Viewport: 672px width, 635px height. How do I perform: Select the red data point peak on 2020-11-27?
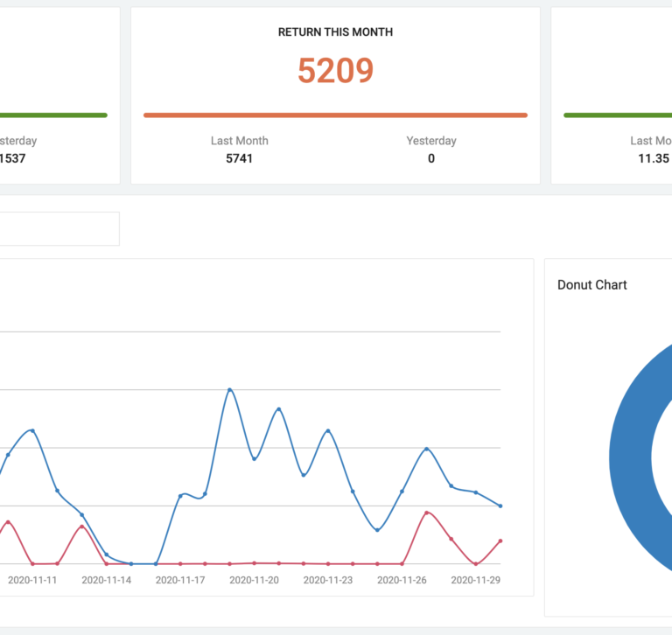[426, 513]
